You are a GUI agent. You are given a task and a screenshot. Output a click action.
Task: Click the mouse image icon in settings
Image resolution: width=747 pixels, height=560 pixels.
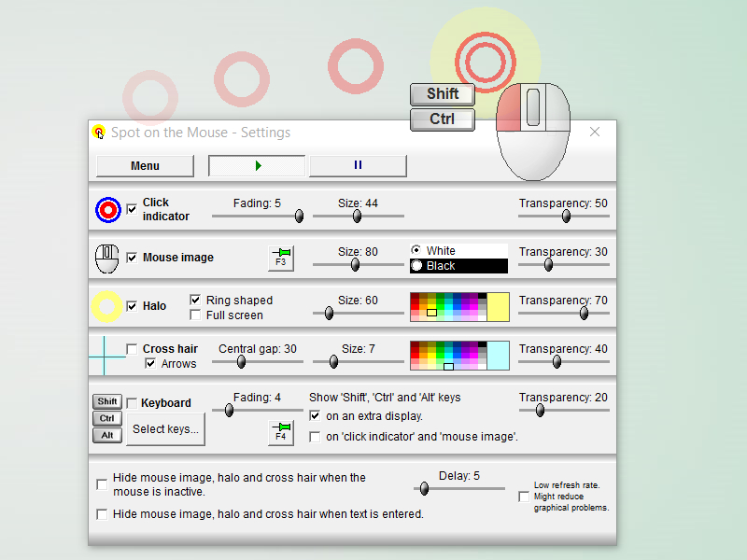coord(106,259)
